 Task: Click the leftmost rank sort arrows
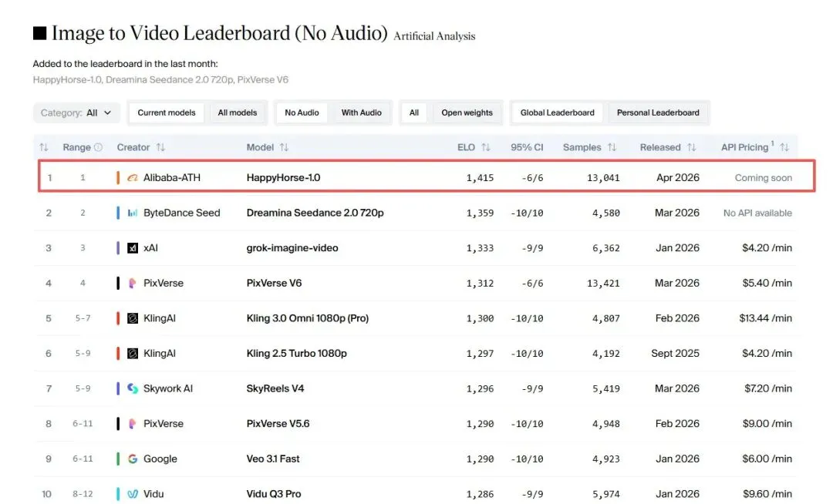(x=44, y=147)
